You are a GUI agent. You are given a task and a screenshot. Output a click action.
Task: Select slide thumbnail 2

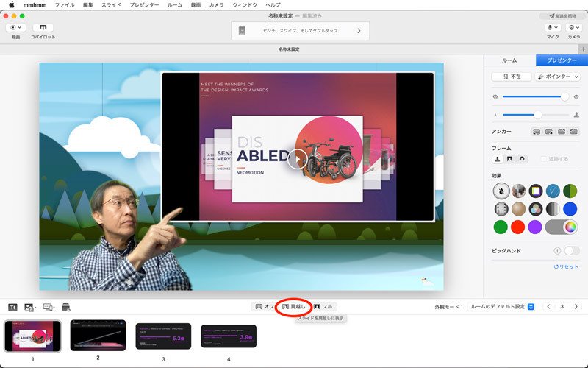[98, 335]
